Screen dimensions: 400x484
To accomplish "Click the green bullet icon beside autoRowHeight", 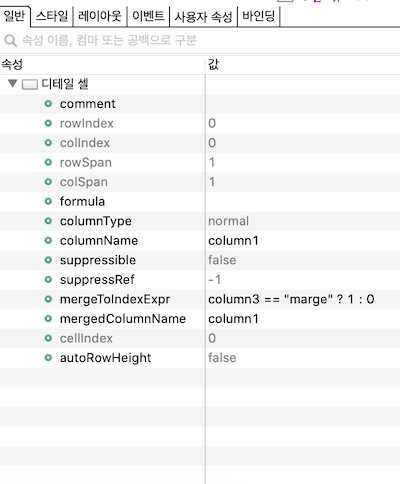I will click(x=48, y=358).
